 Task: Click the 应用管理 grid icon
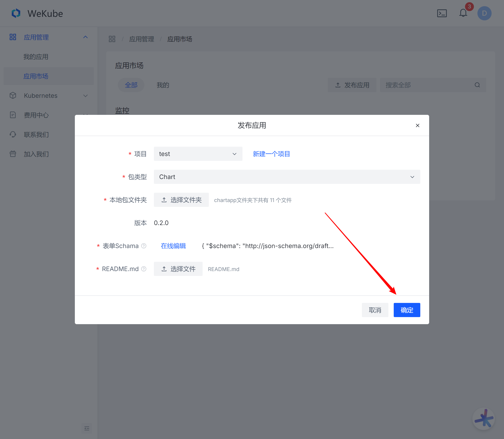pos(13,37)
